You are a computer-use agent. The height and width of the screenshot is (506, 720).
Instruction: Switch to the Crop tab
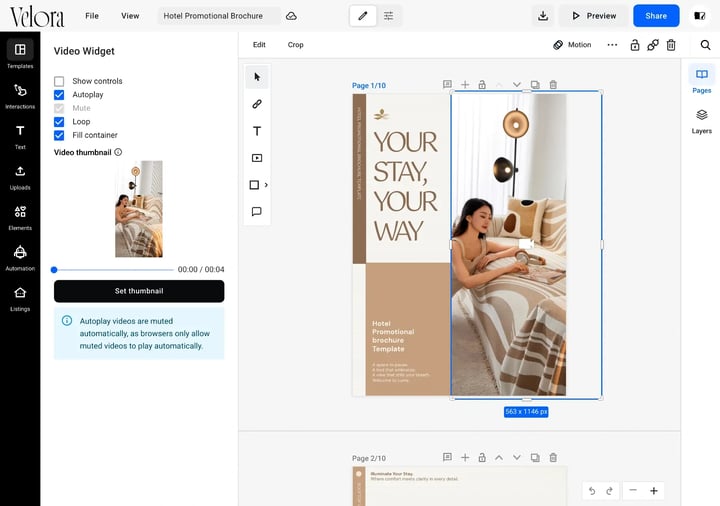tap(295, 45)
